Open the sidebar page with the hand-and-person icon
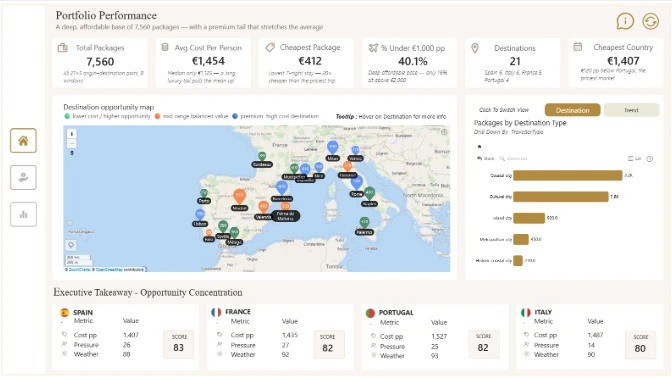This screenshot has width=672, height=378. click(23, 177)
